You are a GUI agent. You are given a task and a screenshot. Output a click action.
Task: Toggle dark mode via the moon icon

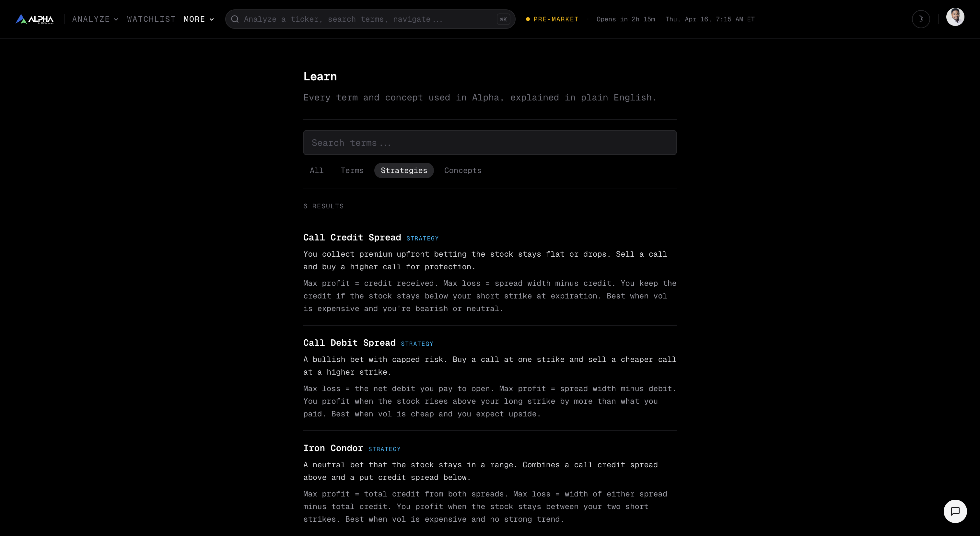pyautogui.click(x=921, y=19)
